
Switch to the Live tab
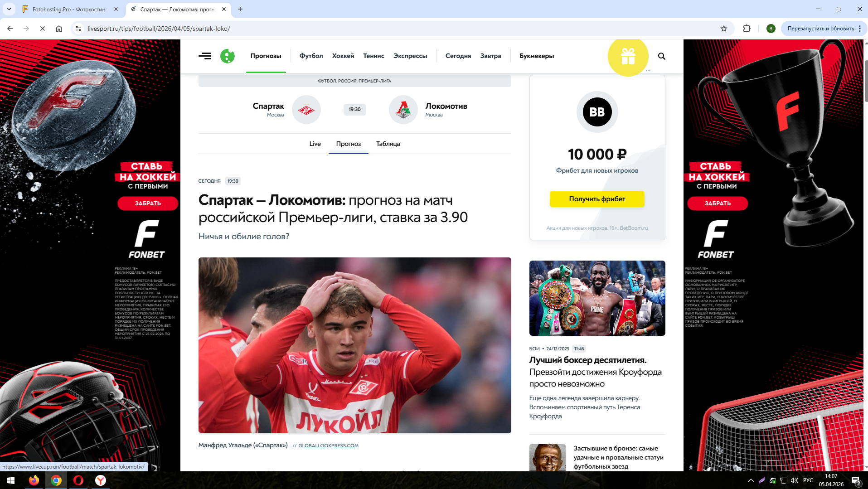[315, 144]
